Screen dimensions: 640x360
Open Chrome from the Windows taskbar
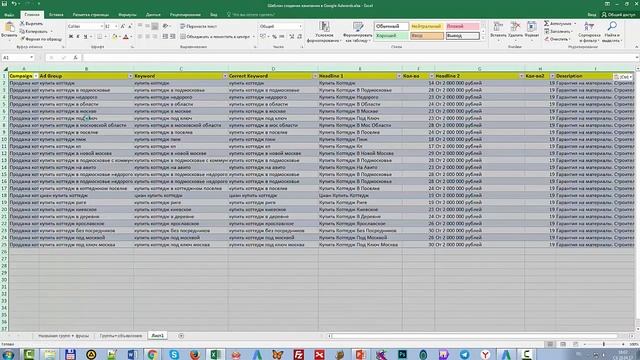click(x=153, y=354)
